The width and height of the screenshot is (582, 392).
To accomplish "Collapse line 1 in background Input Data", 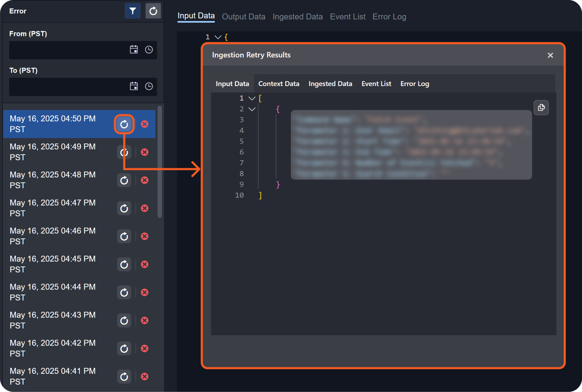I will tap(218, 37).
